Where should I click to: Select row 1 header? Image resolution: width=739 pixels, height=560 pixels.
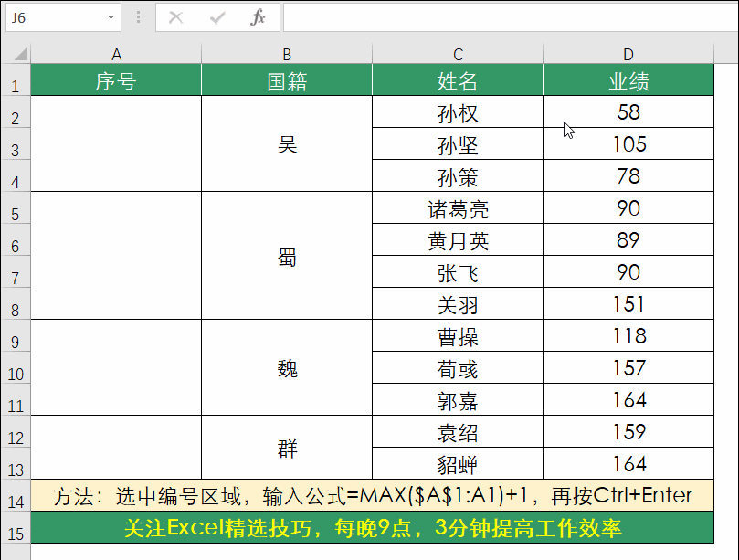pos(16,80)
